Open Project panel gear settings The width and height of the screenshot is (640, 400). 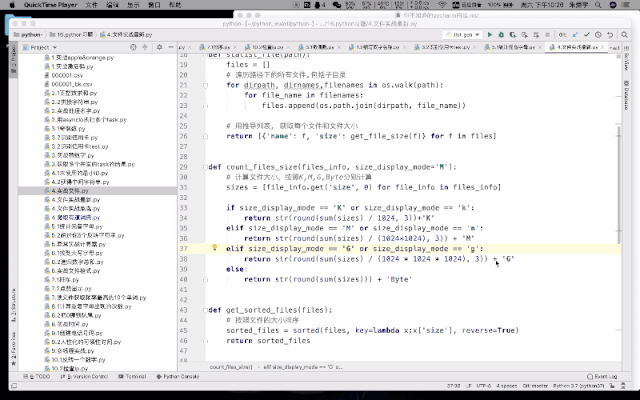(x=159, y=47)
